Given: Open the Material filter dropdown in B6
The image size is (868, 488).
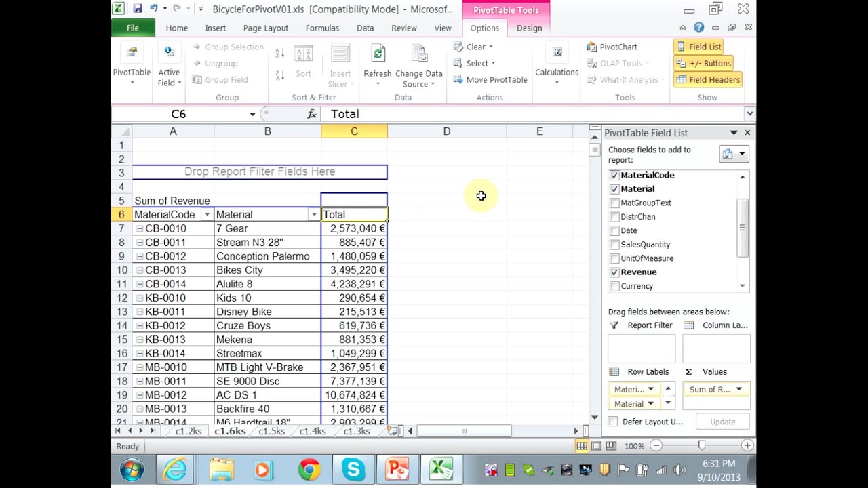Looking at the screenshot, I should point(313,215).
